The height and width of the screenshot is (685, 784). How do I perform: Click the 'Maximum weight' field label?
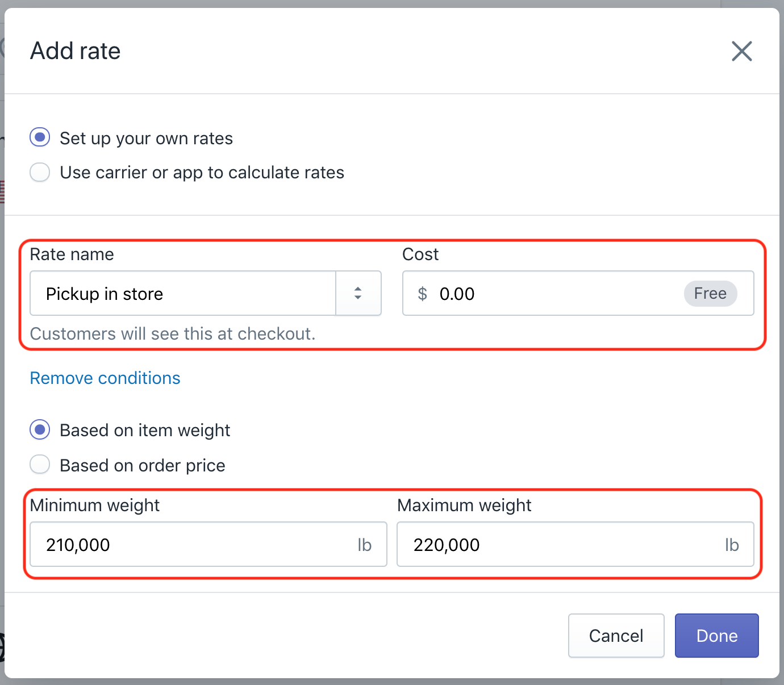click(464, 505)
